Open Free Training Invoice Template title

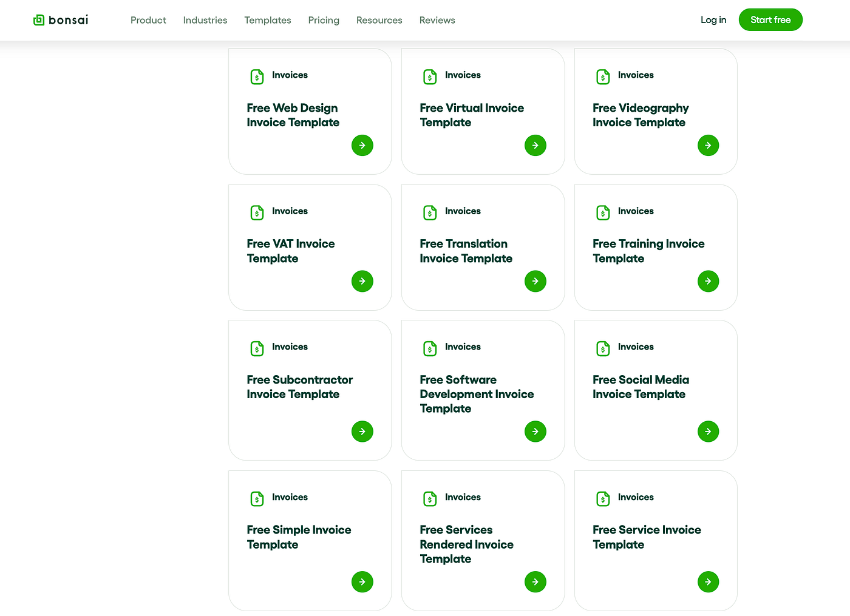pos(648,251)
